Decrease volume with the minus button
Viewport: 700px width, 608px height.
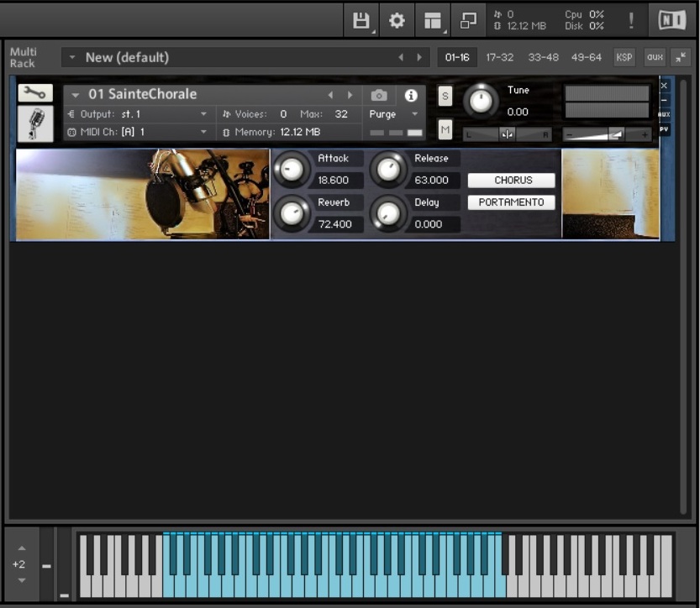click(x=569, y=134)
